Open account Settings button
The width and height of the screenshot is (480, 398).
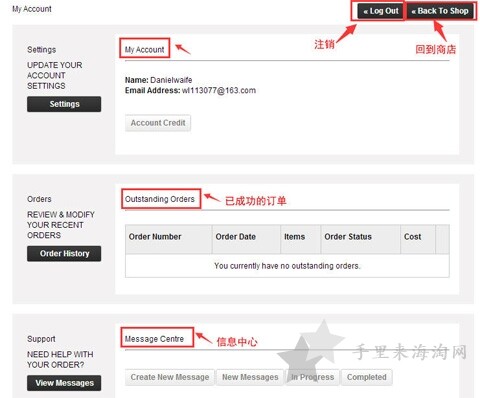[64, 104]
